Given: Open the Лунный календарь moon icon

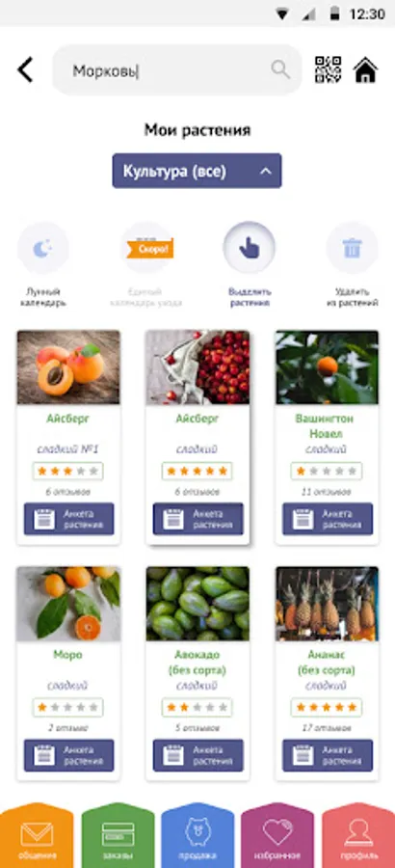Looking at the screenshot, I should [x=43, y=248].
